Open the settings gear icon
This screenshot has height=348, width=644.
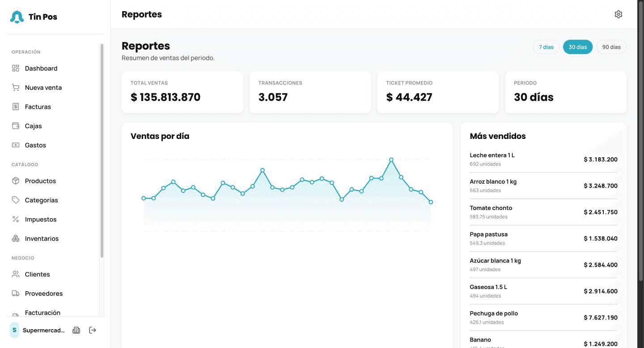(x=619, y=14)
